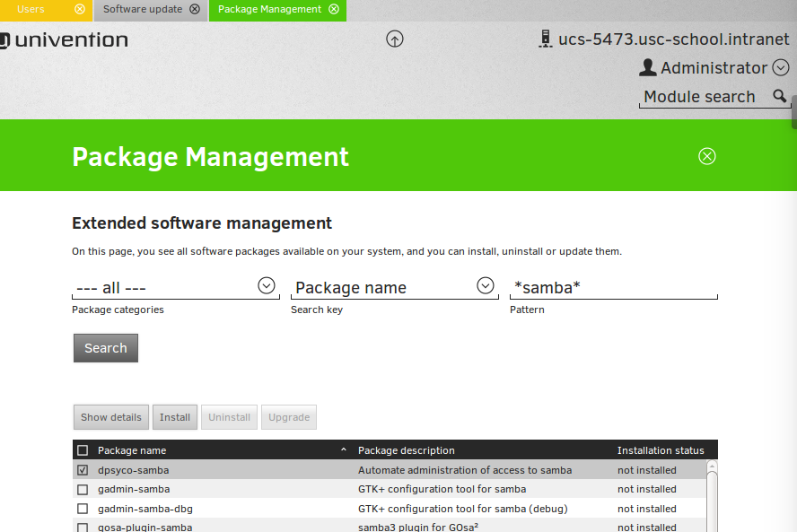Viewport: 797px width, 532px height.
Task: Close the Users tab
Action: [x=80, y=9]
